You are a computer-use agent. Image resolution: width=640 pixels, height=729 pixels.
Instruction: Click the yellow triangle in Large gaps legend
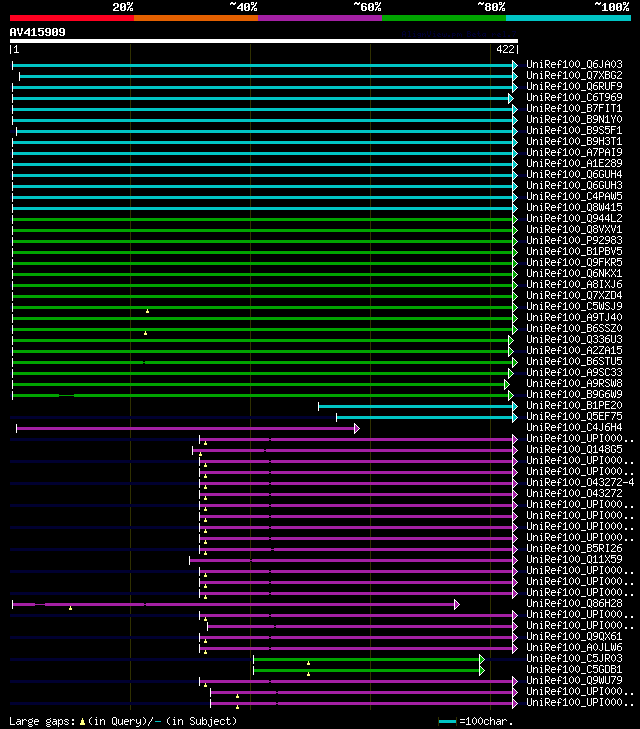point(82,722)
